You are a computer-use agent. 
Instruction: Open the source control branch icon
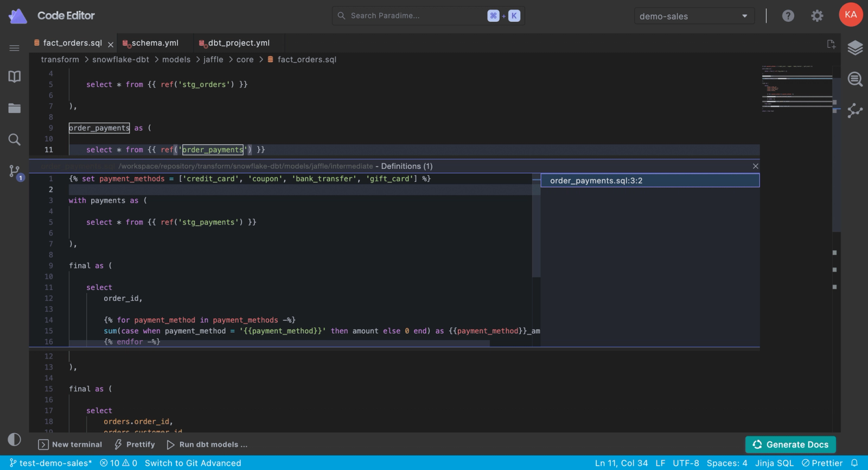click(x=15, y=172)
